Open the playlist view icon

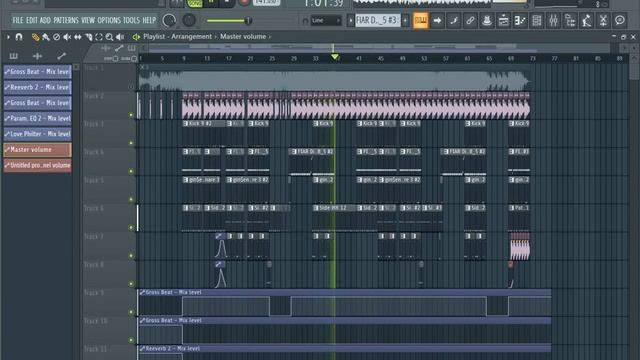[503, 20]
